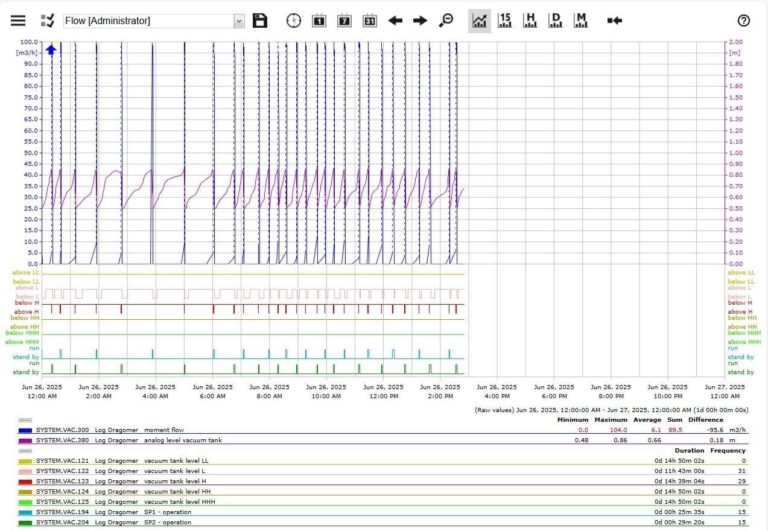Click the blue up arrow on chart
The height and width of the screenshot is (531, 768).
[x=51, y=49]
